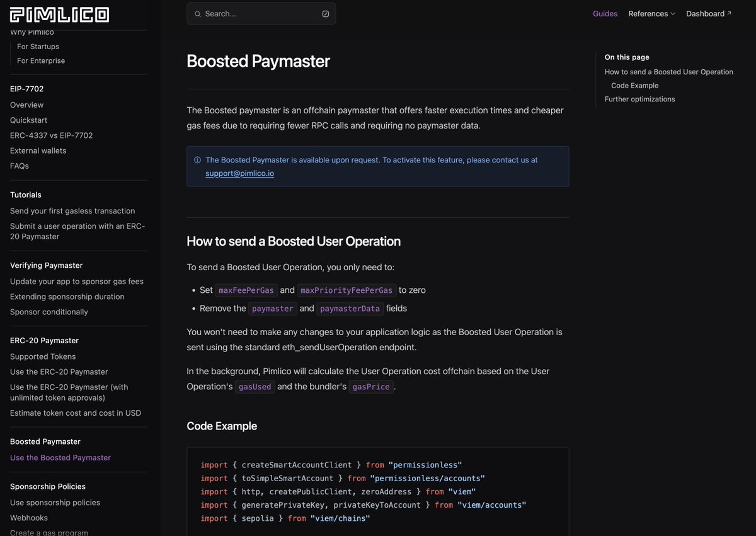The image size is (756, 536).
Task: Open the Quickstart page
Action: tap(29, 120)
